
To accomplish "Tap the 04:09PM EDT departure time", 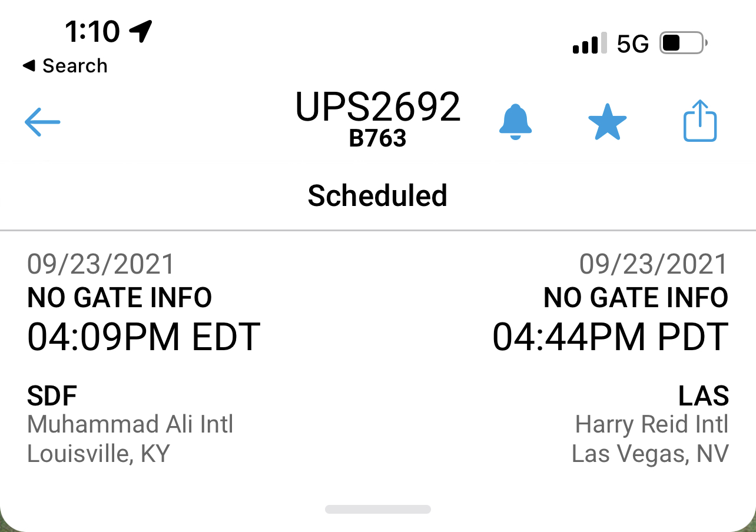I will coord(144,337).
